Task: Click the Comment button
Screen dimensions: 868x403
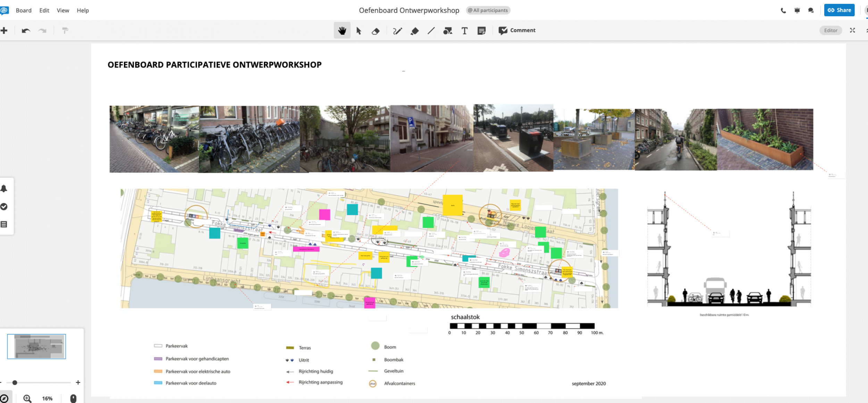Action: [x=517, y=31]
